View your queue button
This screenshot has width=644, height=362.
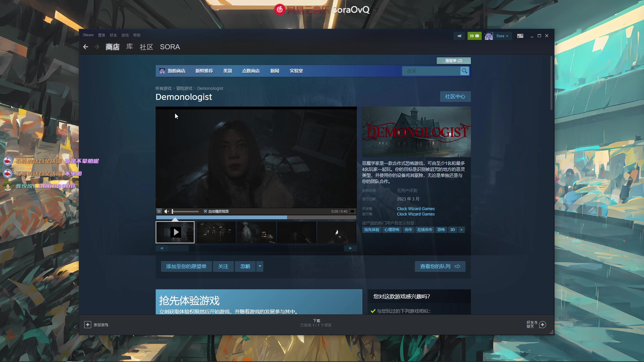[x=440, y=266]
